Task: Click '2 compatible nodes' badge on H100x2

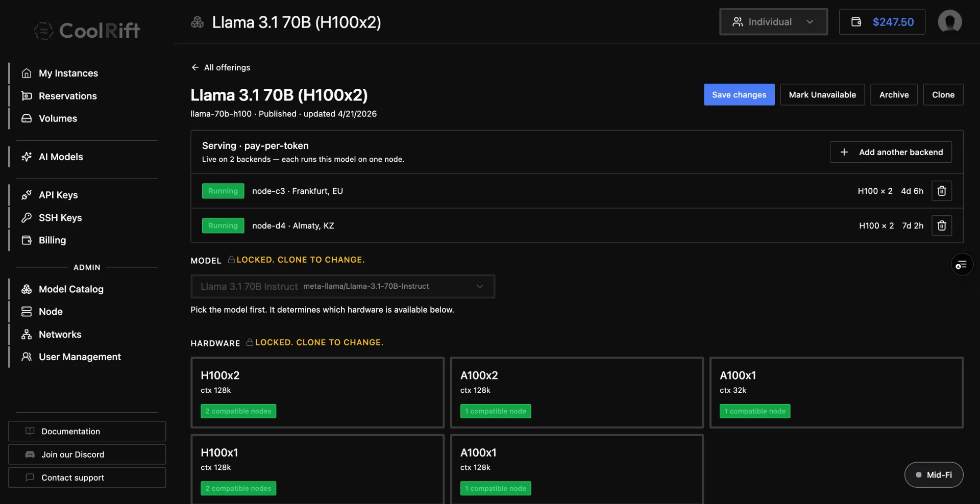Action: coord(238,411)
